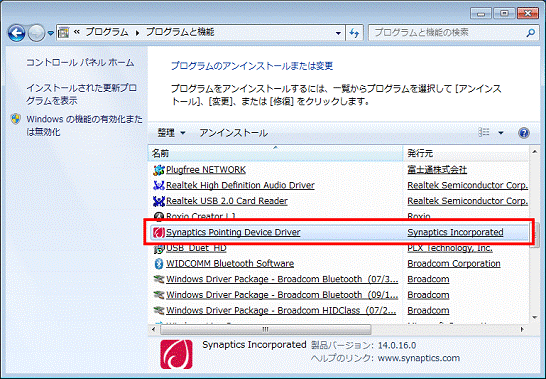Click the large Synaptics logo in details pane
Screen dimensions: 546x379
coord(176,354)
